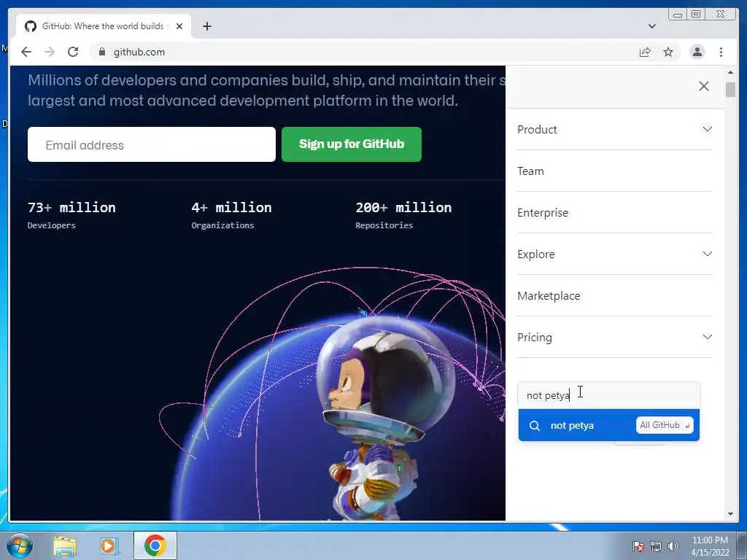Open a new tab with plus

(x=206, y=26)
